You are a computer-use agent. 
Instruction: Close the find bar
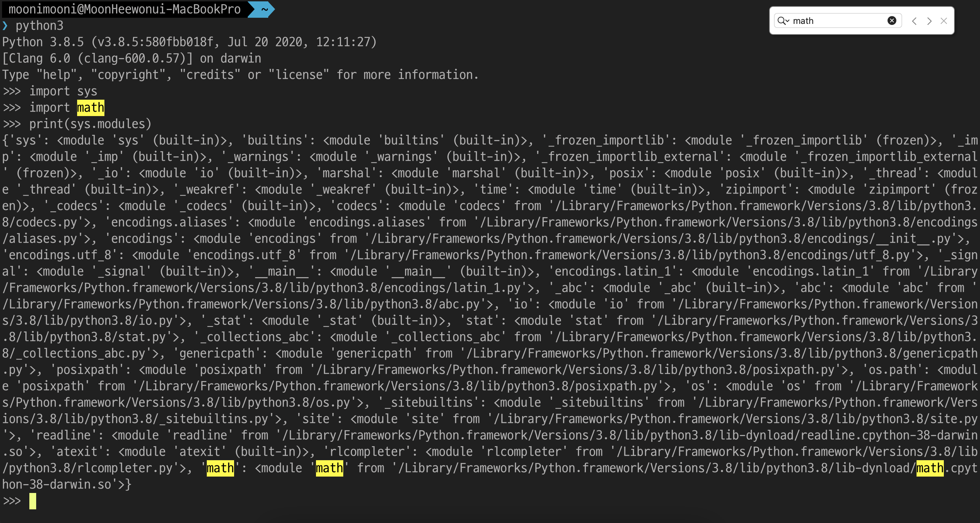coord(944,21)
